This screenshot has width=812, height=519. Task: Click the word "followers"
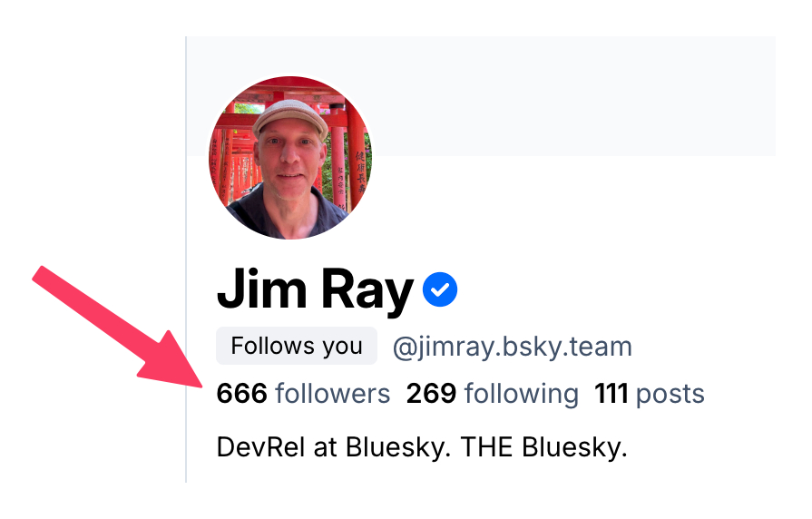coord(332,393)
